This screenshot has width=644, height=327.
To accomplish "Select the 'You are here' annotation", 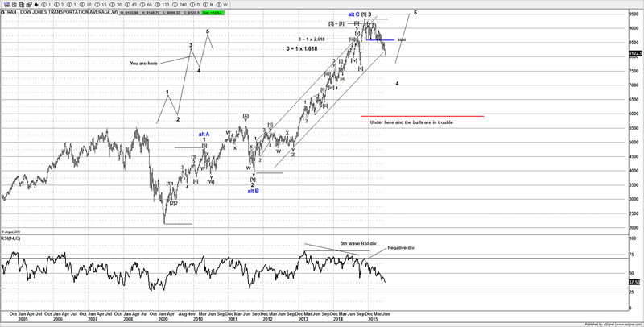I will (144, 64).
